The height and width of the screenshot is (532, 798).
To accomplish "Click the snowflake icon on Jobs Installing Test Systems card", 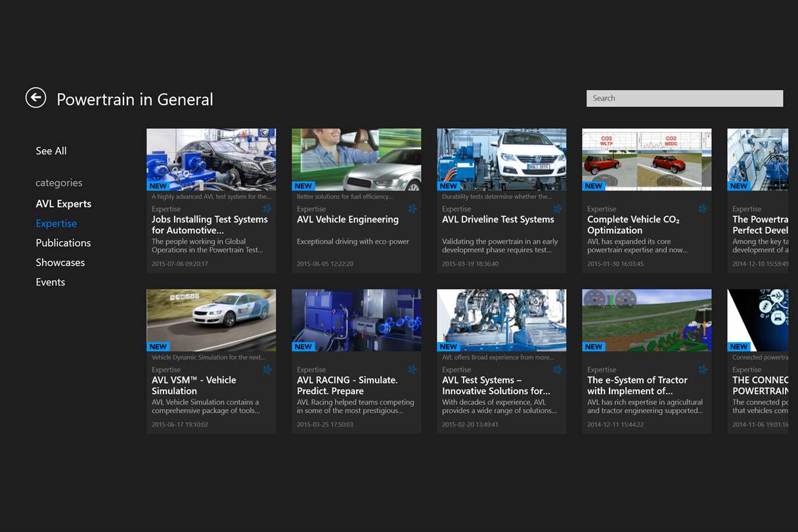I will 267,209.
